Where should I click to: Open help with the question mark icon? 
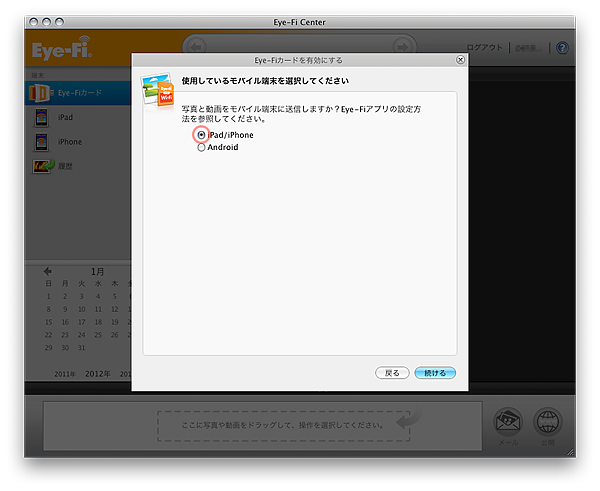[x=562, y=48]
